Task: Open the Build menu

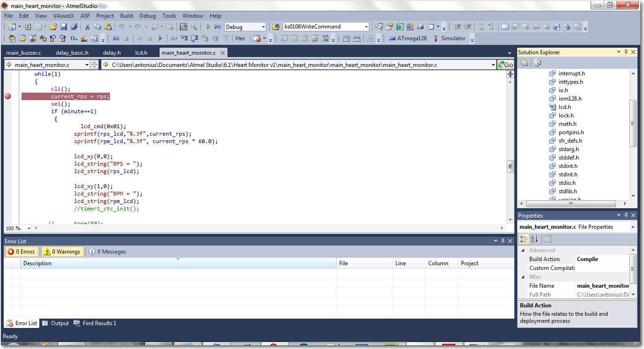Action: [x=126, y=16]
